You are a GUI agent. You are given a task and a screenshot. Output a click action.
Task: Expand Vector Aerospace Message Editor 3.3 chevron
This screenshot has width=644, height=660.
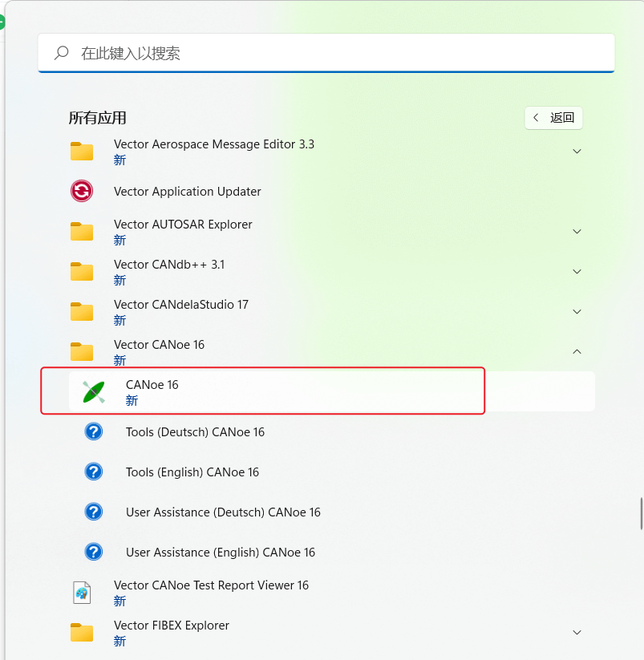[577, 151]
